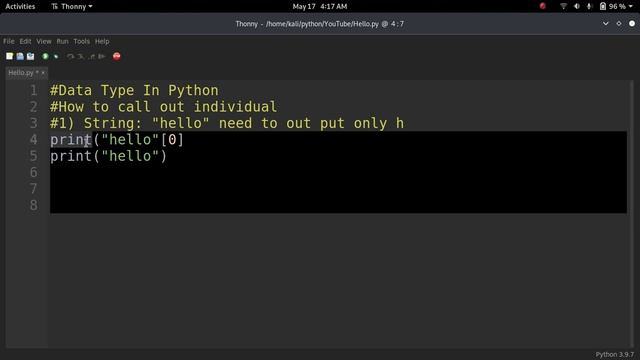Click the comment '#Data Type In Python'

click(134, 90)
